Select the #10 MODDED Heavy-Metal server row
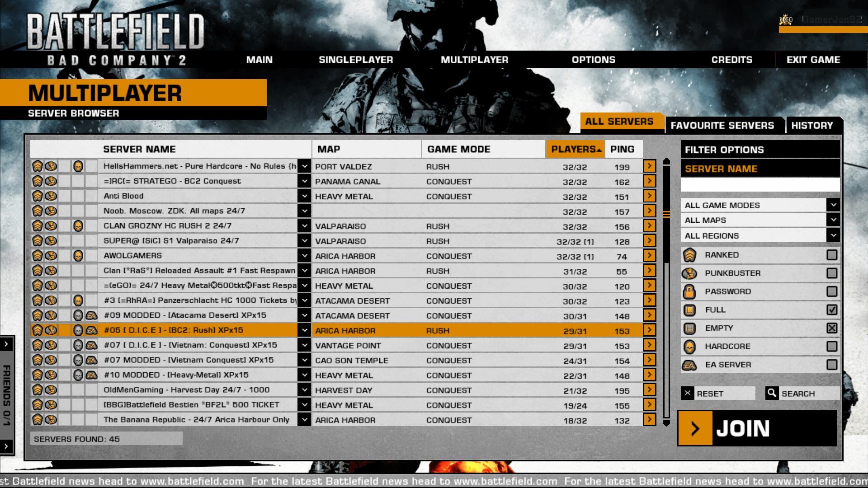Viewport: 868px width, 488px height. [337, 375]
